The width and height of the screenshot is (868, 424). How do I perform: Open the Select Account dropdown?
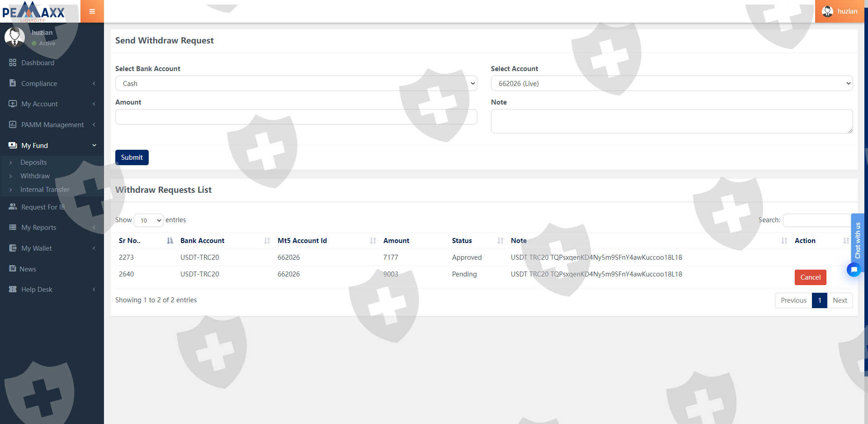point(672,83)
